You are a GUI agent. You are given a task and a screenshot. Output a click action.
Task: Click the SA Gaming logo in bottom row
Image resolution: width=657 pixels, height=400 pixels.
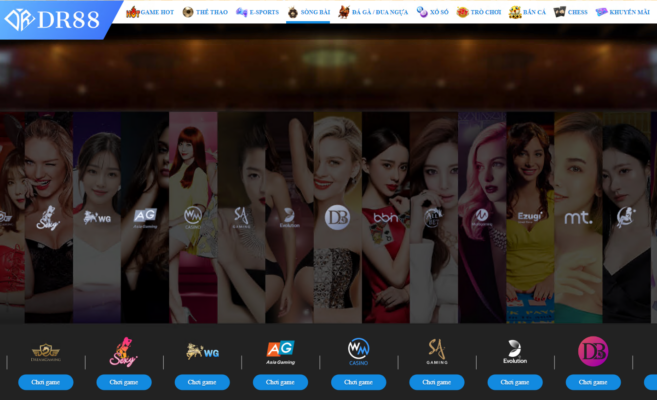436,351
